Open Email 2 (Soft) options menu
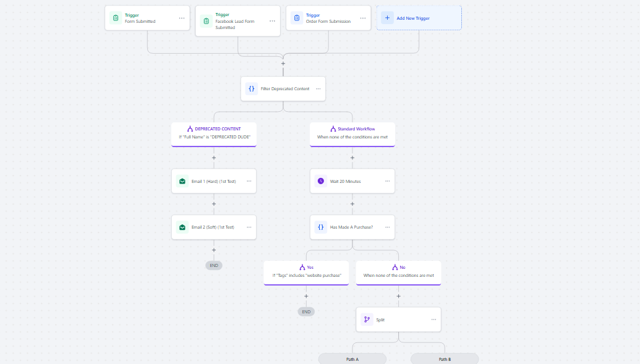 249,227
